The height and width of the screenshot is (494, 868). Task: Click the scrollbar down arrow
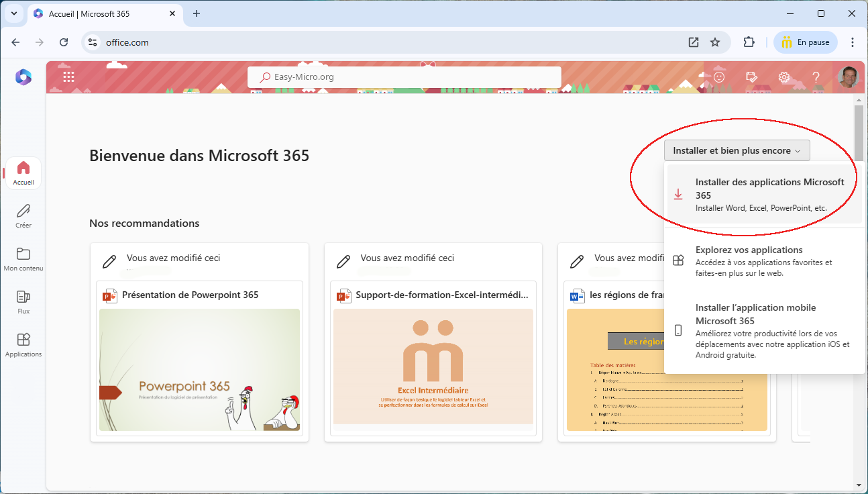[859, 485]
